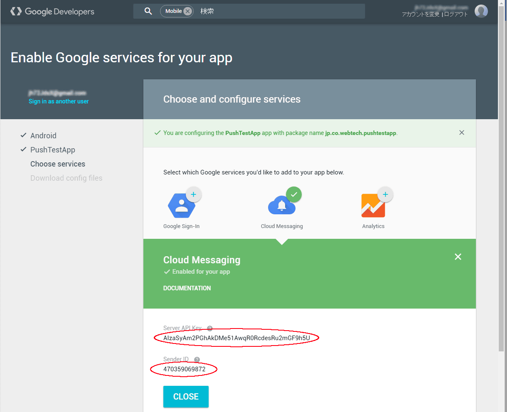Click the page vertical scrollbar thumb
532x412 pixels.
click(501, 179)
